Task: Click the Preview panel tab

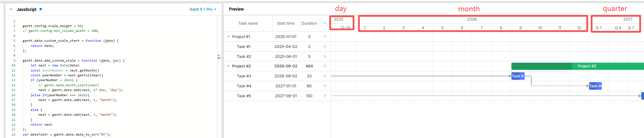Action: pos(236,9)
